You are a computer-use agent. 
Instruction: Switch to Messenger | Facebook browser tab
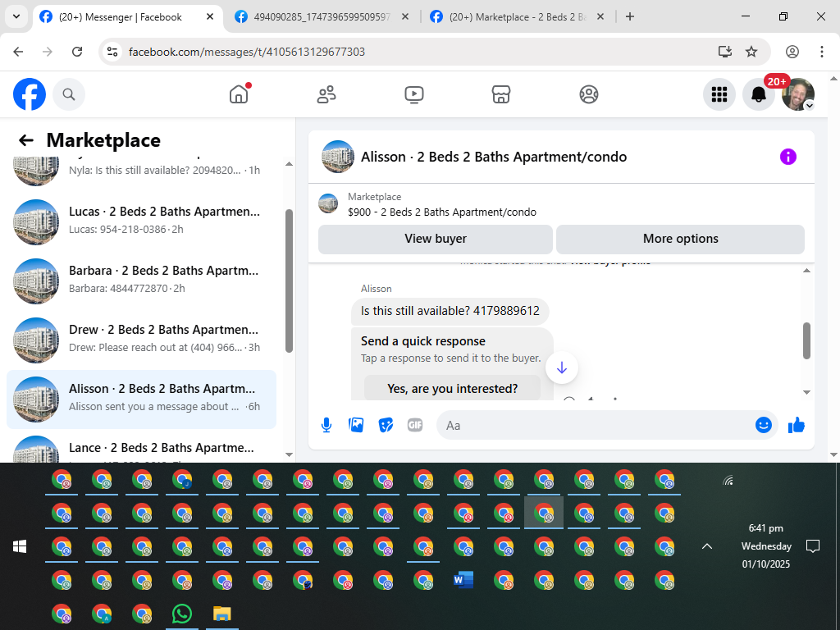tap(121, 17)
